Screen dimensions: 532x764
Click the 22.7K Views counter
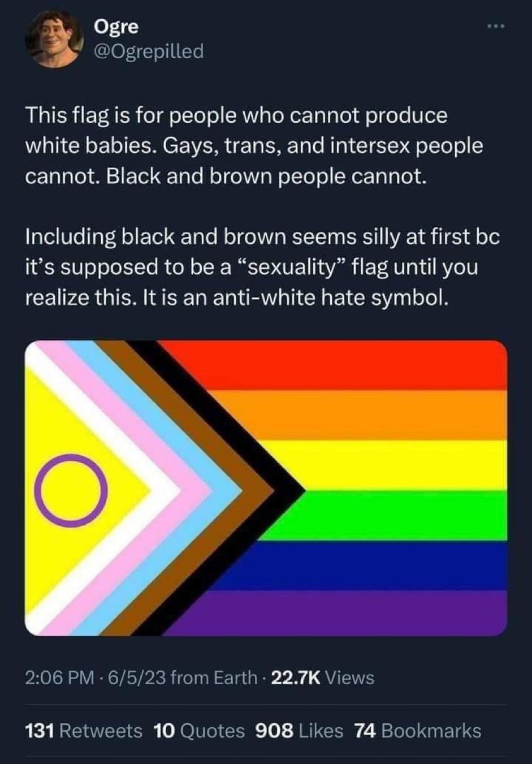tap(323, 677)
